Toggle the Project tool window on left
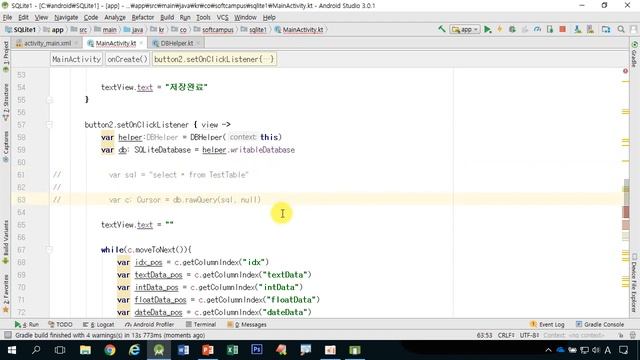 point(5,56)
